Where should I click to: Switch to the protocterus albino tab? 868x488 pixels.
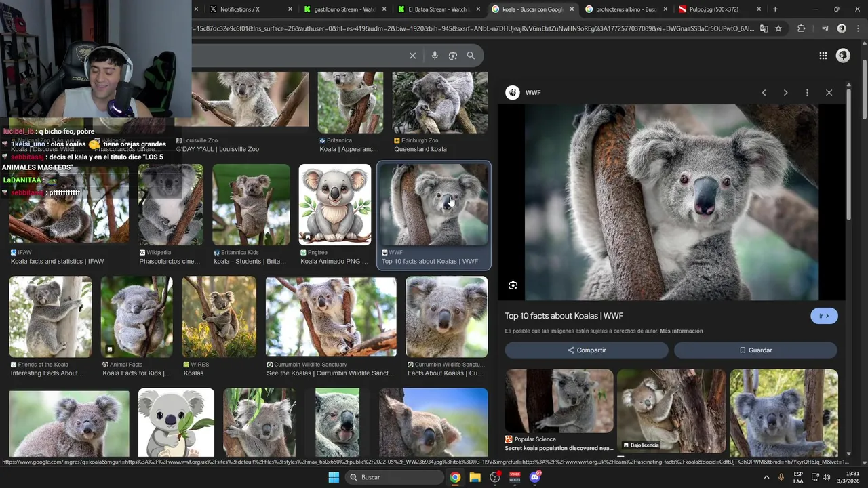coord(625,9)
